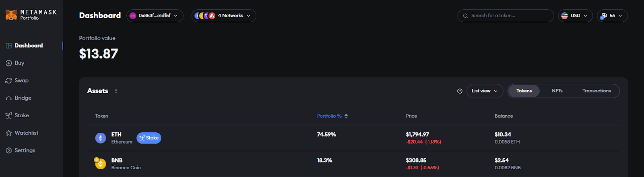Open Settings from the sidebar

pos(25,150)
